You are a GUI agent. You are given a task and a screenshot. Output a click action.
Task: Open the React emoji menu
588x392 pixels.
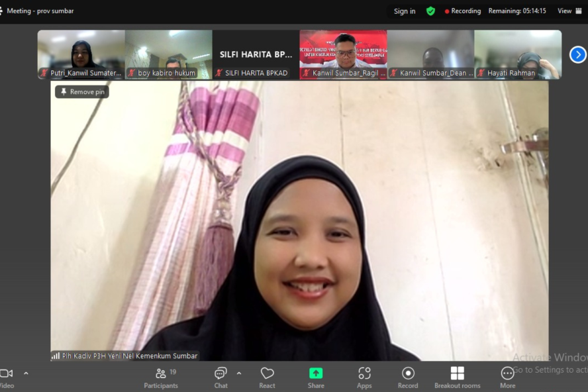click(267, 377)
